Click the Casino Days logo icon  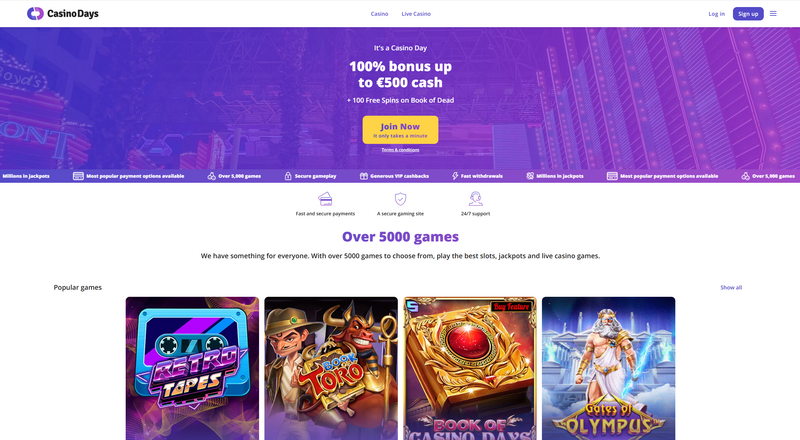pyautogui.click(x=35, y=14)
